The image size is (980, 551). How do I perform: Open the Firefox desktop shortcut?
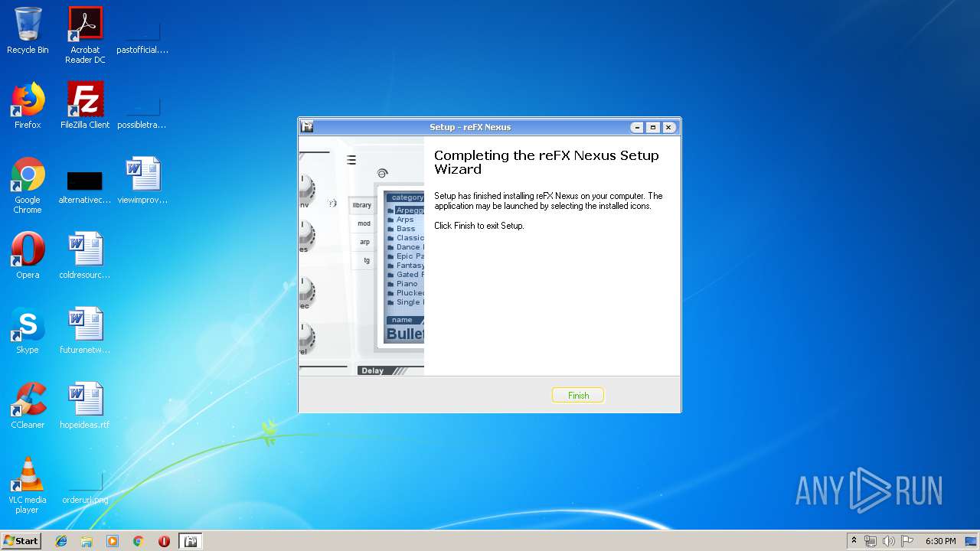coord(28,106)
